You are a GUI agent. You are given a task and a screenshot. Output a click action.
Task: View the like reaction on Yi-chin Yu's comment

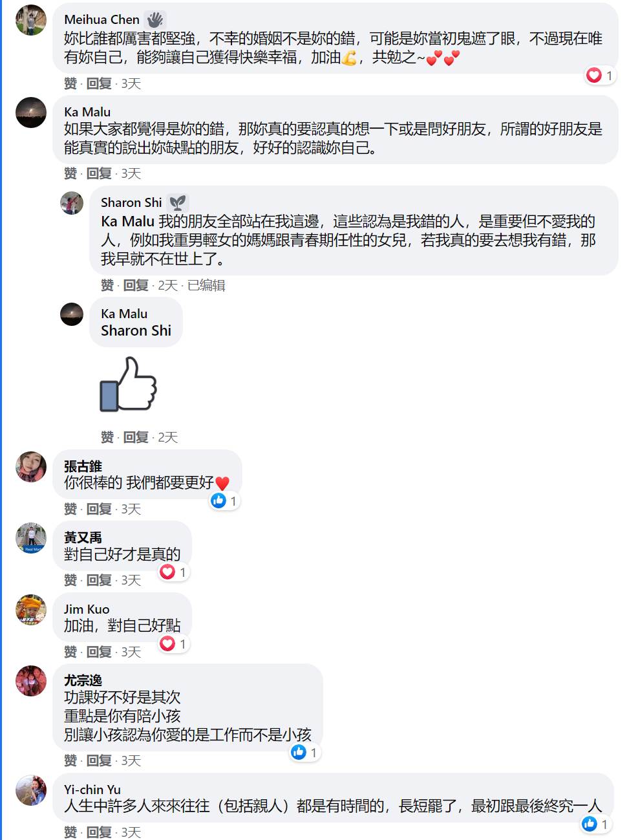click(597, 824)
